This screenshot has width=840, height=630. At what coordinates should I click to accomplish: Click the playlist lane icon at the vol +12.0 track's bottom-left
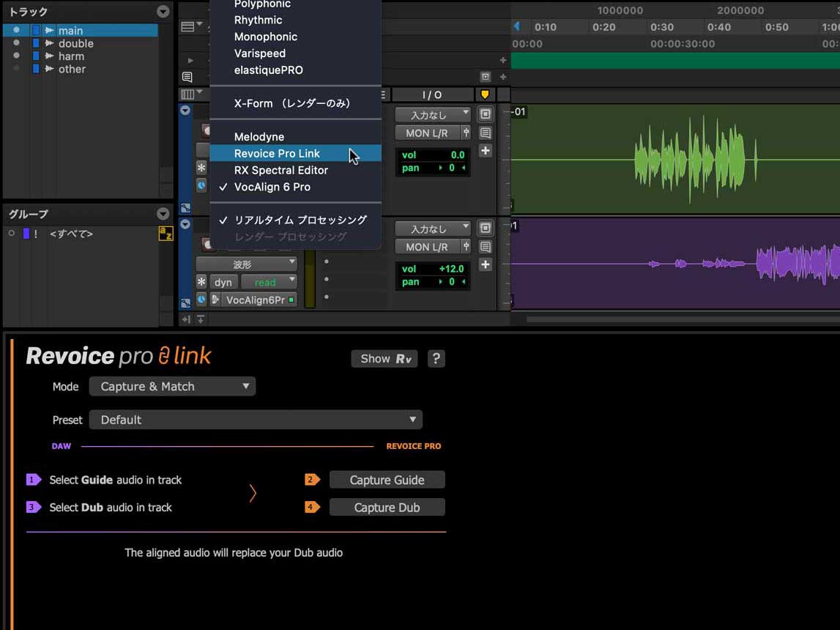185,304
